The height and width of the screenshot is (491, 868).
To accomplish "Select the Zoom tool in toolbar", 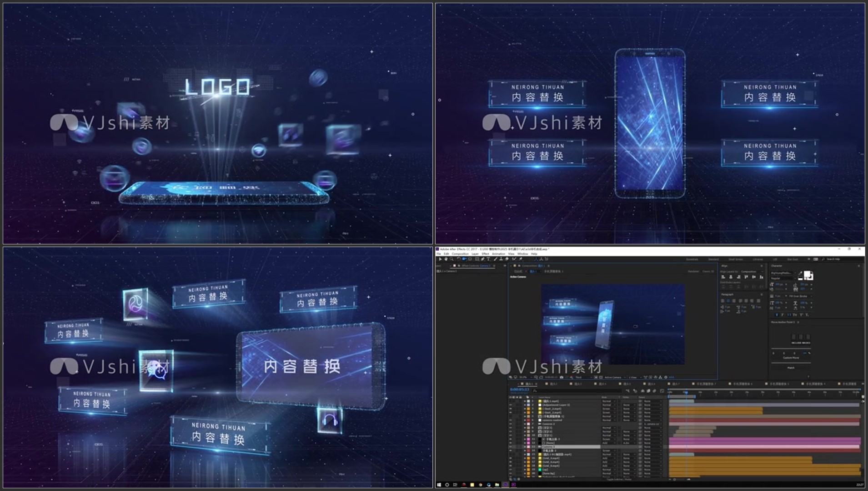I will (x=452, y=259).
